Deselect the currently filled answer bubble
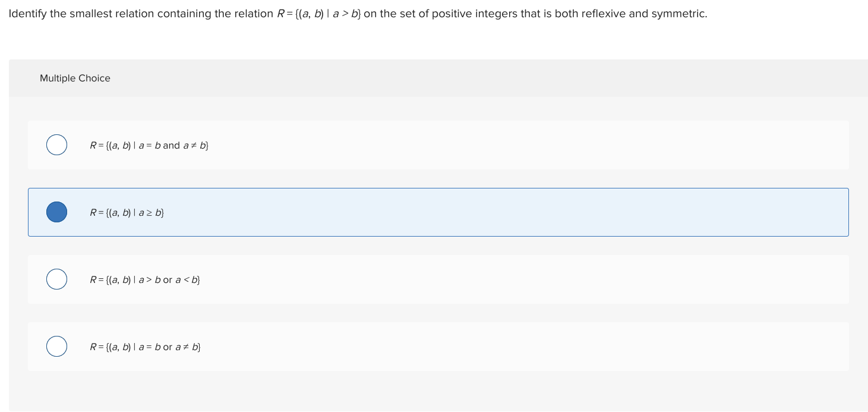The width and height of the screenshot is (868, 412). pos(56,212)
